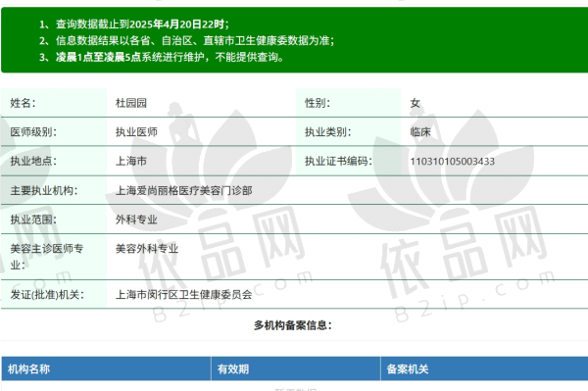Click the 主要执业机构 label cell
The width and height of the screenshot is (588, 391).
[54, 190]
